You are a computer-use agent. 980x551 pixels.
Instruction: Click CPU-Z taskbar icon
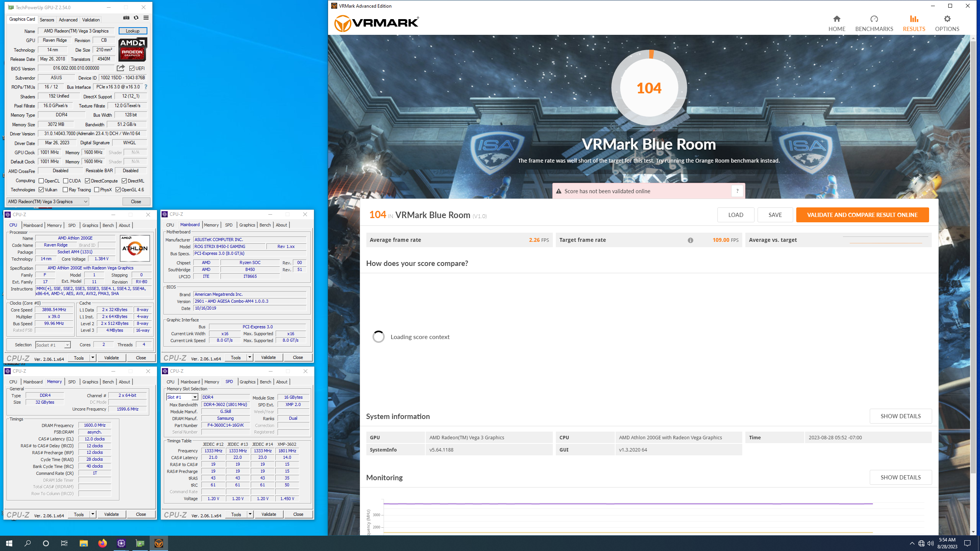pos(121,543)
